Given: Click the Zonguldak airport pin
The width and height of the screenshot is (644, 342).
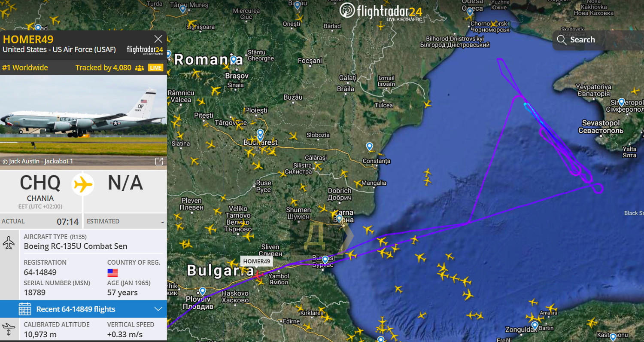Looking at the screenshot, I should coord(535,326).
